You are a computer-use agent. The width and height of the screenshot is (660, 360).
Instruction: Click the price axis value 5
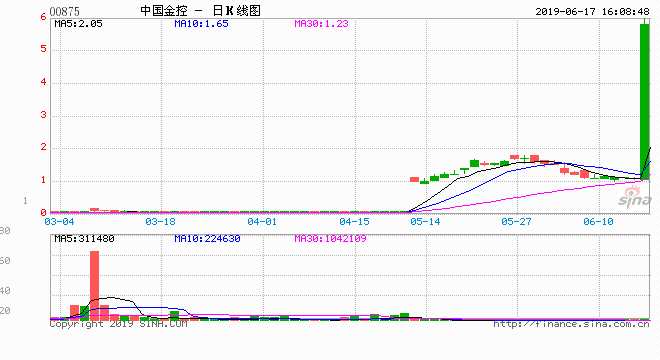pos(43,49)
